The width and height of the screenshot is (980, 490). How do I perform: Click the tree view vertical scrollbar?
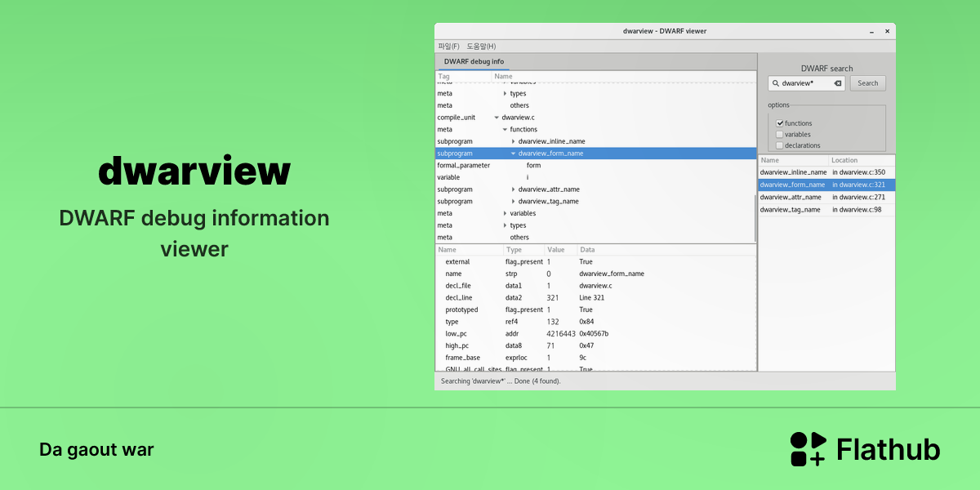click(x=755, y=219)
